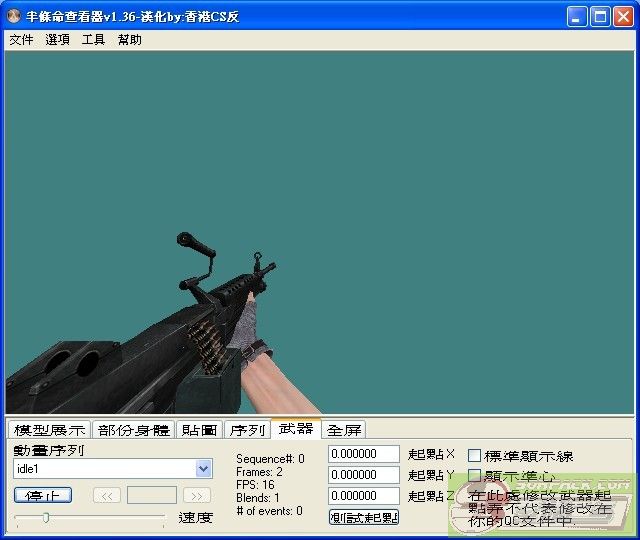The width and height of the screenshot is (640, 540).
Task: Switch to the 貼圖 tab
Action: click(200, 430)
